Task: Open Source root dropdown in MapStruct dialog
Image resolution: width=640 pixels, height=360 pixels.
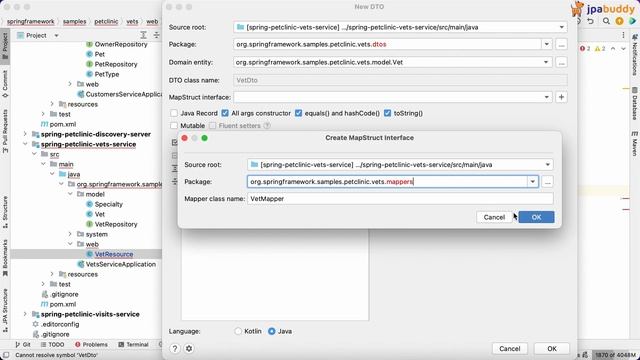Action: tap(548, 165)
